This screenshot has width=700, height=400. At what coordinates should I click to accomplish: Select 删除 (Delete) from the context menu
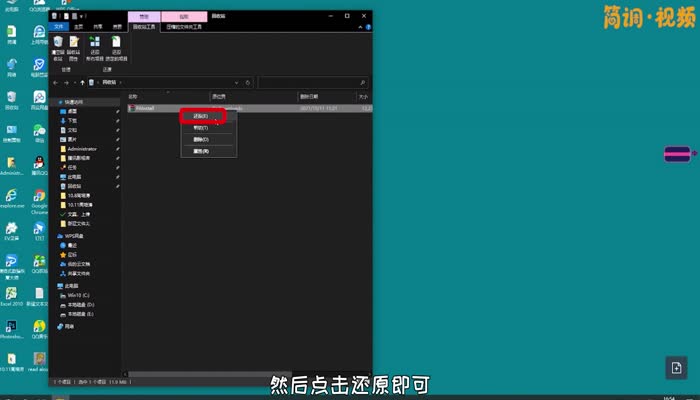coord(201,139)
